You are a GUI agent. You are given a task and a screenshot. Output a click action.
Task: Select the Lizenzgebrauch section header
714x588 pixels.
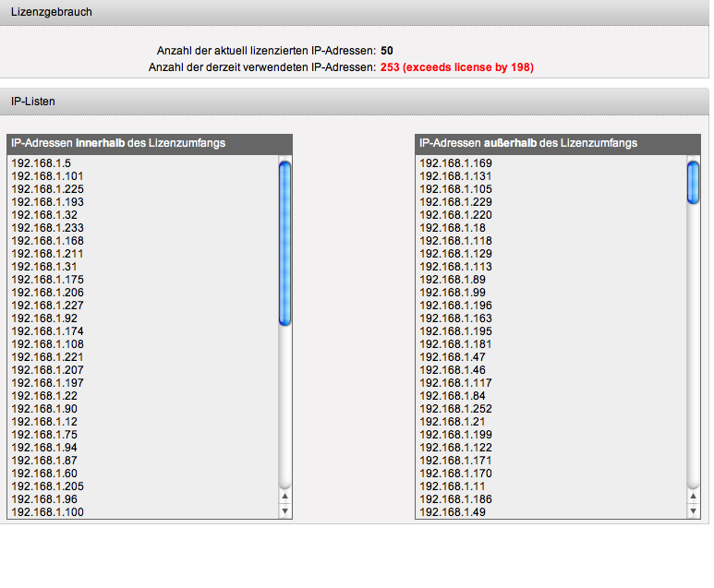[x=355, y=12]
